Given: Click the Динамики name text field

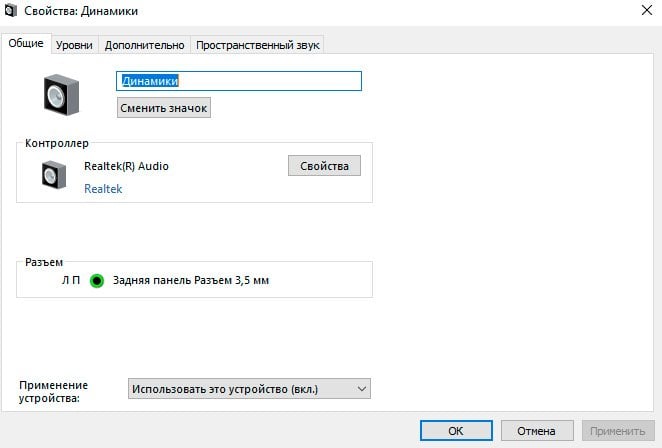Looking at the screenshot, I should point(239,81).
